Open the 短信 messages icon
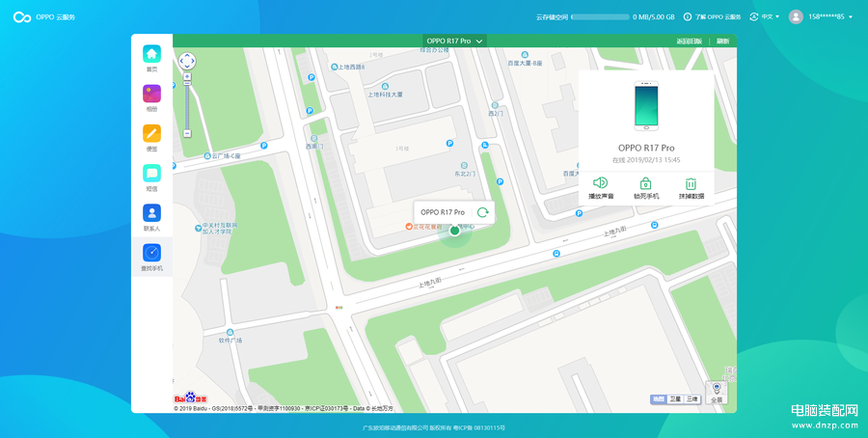868x438 pixels. 151,174
